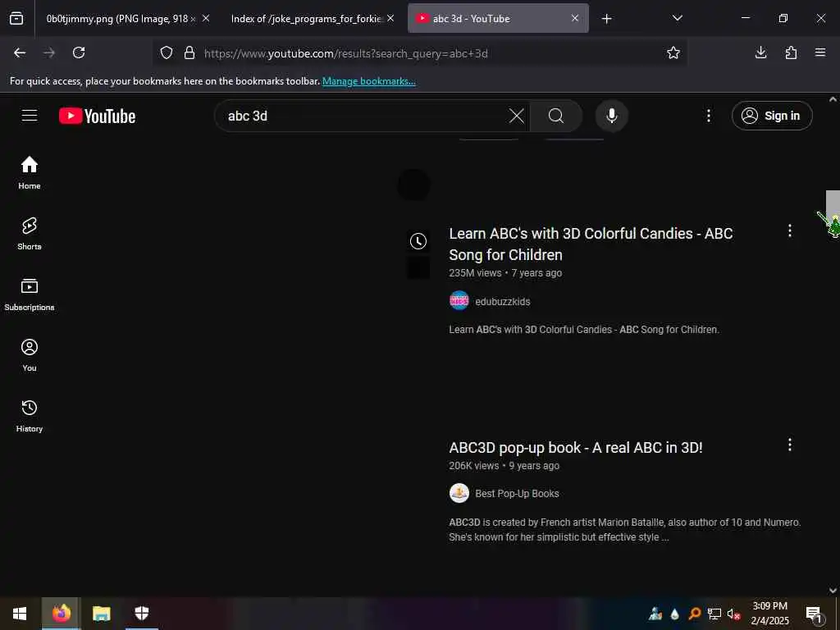Open History in the sidebar

coord(30,416)
